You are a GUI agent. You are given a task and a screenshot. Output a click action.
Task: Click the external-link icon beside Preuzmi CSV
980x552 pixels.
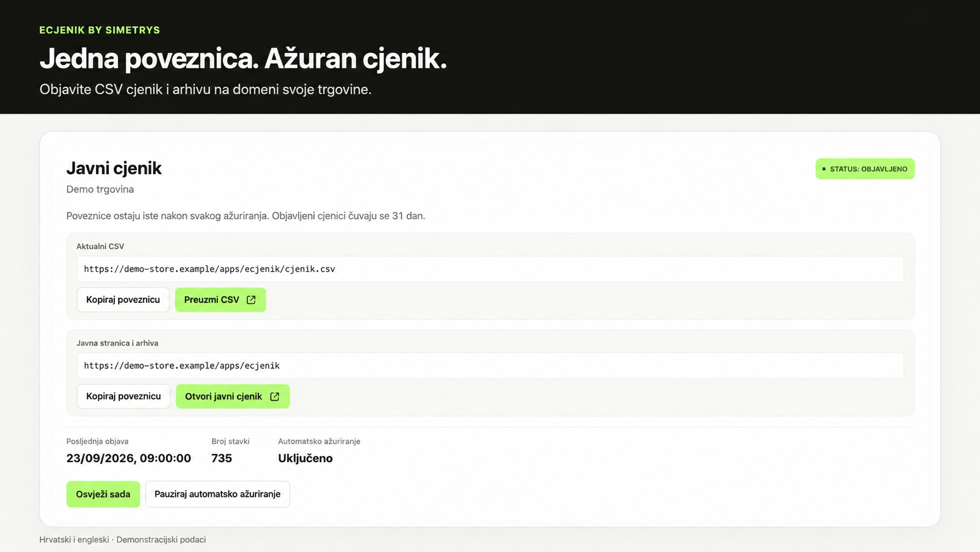click(251, 300)
